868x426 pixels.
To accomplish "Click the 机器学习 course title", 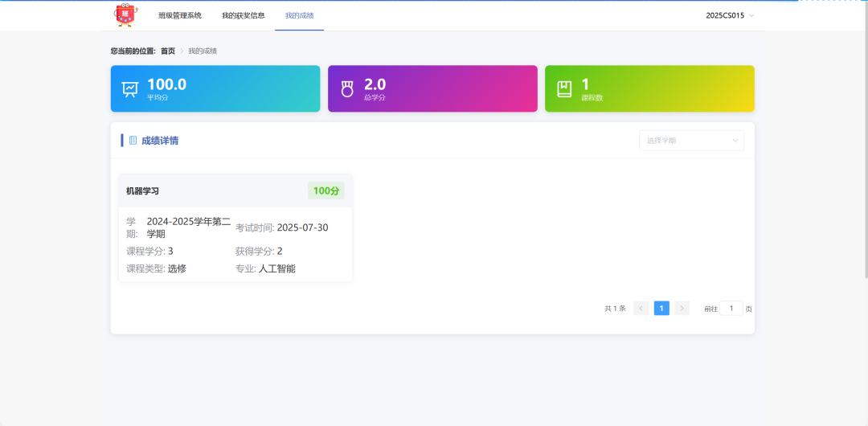I will (142, 191).
